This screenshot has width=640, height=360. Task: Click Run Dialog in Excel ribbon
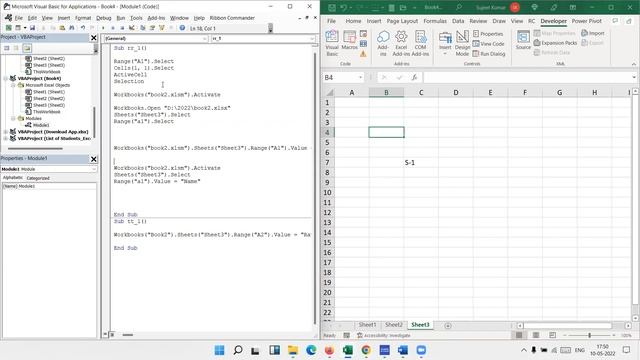coord(489,53)
